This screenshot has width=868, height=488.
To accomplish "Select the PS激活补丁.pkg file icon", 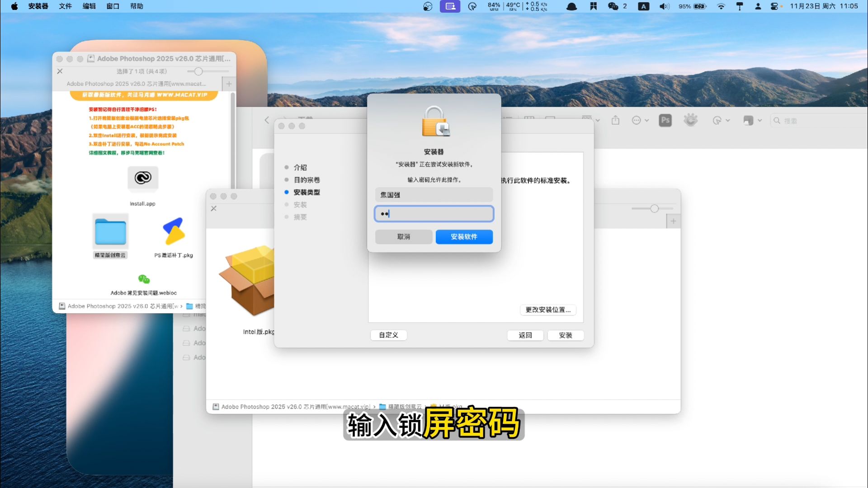I will point(174,231).
